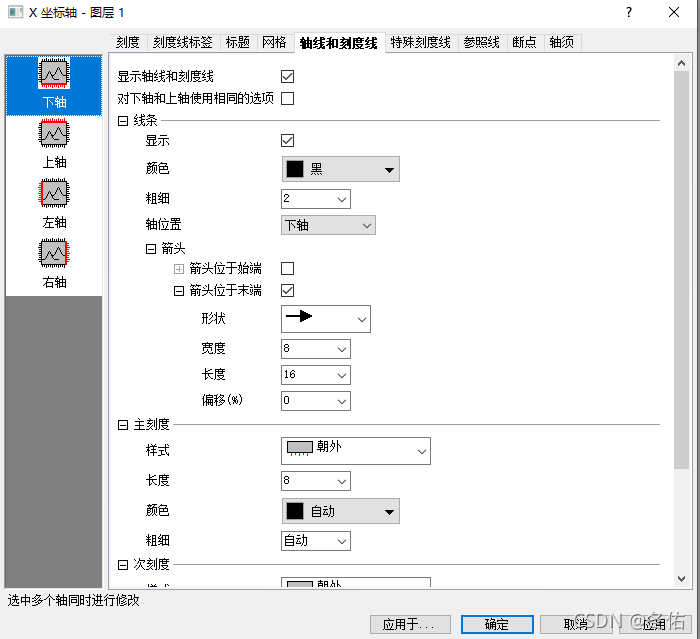Image resolution: width=700 pixels, height=639 pixels.
Task: Switch to the 特殊刻度线 tab
Action: 421,42
